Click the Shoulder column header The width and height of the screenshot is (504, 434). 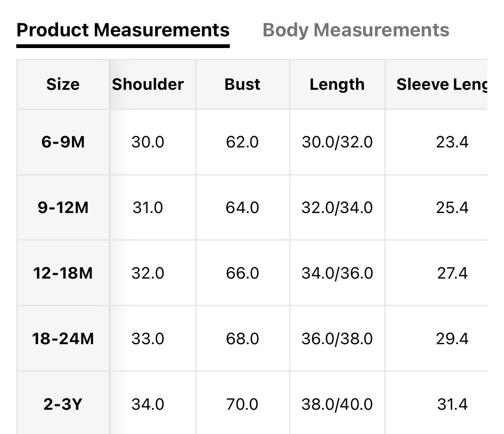click(x=148, y=84)
